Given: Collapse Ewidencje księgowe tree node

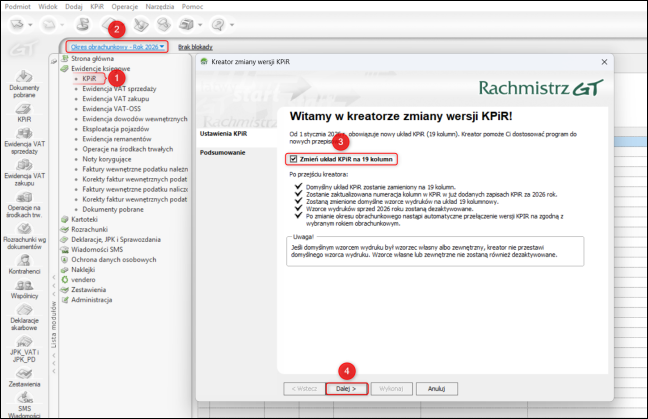Looking at the screenshot, I should click(x=64, y=69).
